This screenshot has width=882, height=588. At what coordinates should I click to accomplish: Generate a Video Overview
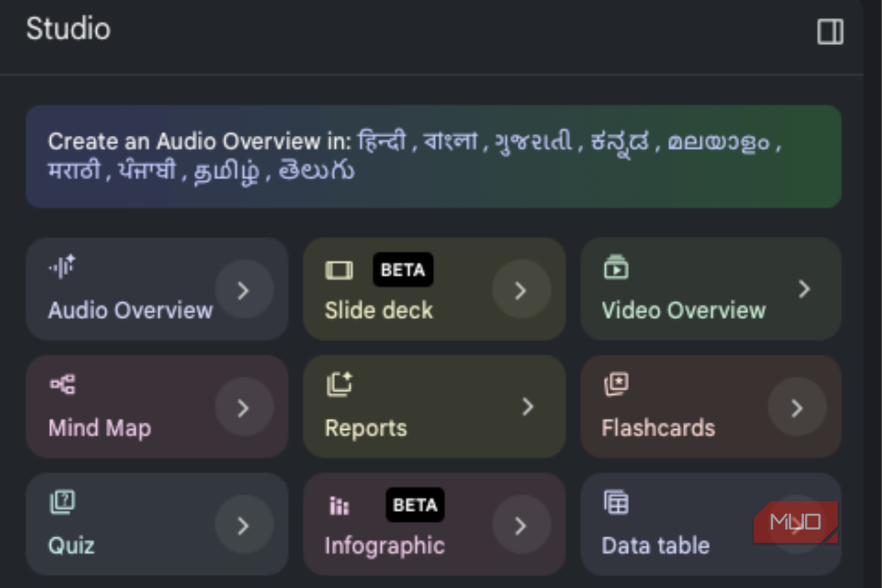711,289
